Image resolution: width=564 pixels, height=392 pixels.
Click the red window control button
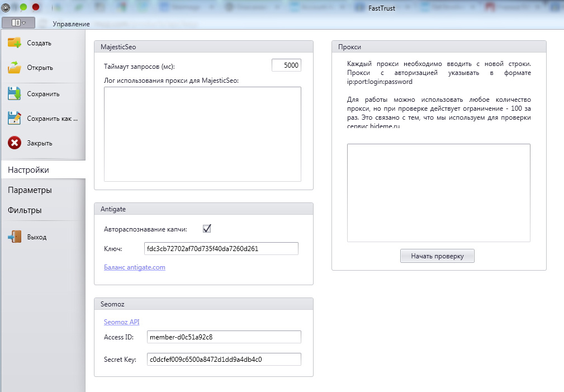pos(36,7)
